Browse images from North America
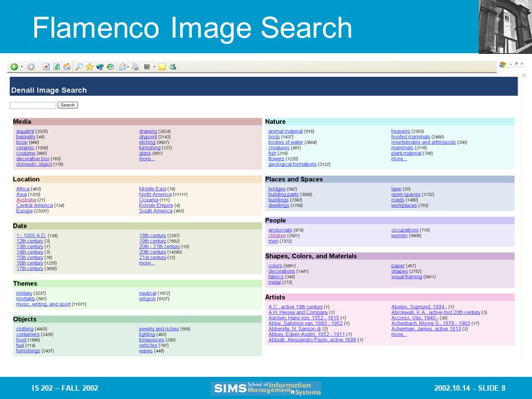532x399 pixels. tap(155, 195)
